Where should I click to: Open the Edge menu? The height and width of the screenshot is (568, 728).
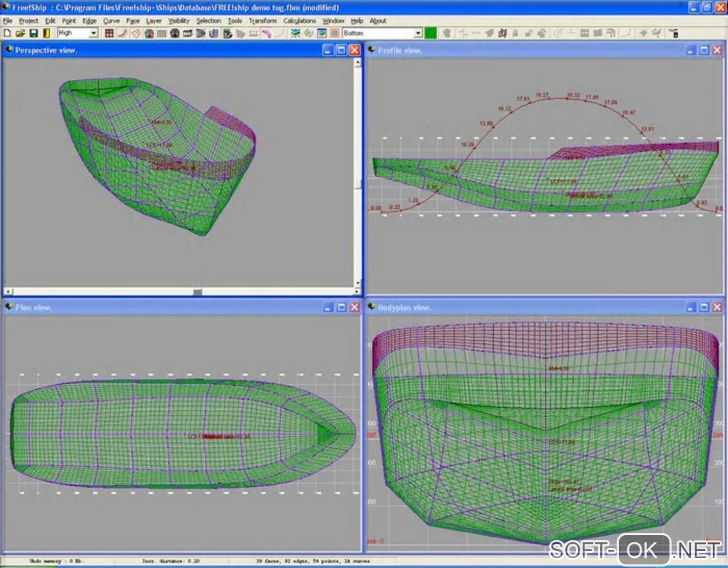pos(89,21)
